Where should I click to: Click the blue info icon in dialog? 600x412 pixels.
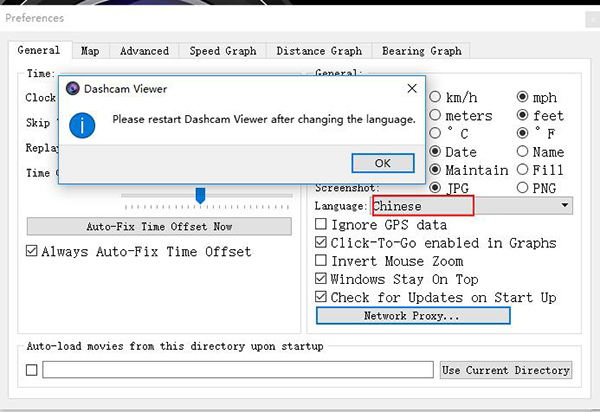(x=82, y=125)
